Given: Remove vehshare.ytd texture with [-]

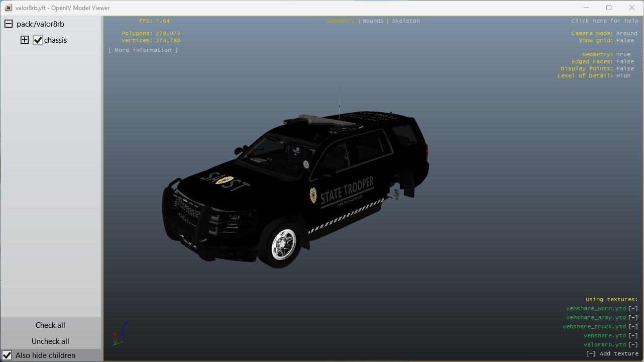Looking at the screenshot, I should click(633, 336).
